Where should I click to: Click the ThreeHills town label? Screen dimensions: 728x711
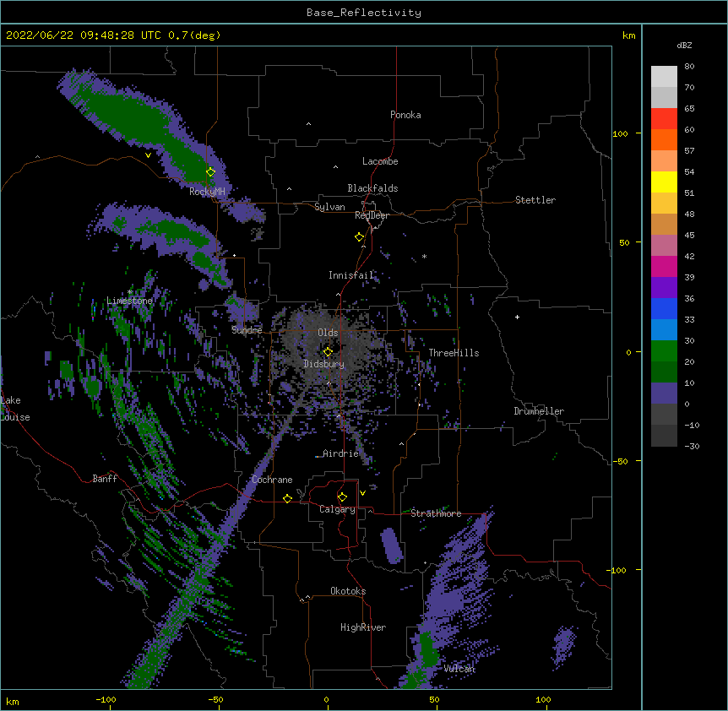pos(454,353)
